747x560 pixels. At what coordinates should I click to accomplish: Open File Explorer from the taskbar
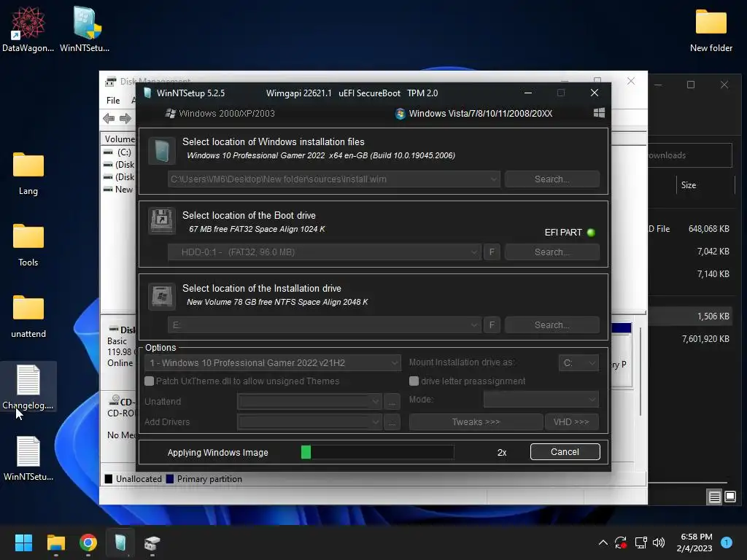(x=55, y=542)
